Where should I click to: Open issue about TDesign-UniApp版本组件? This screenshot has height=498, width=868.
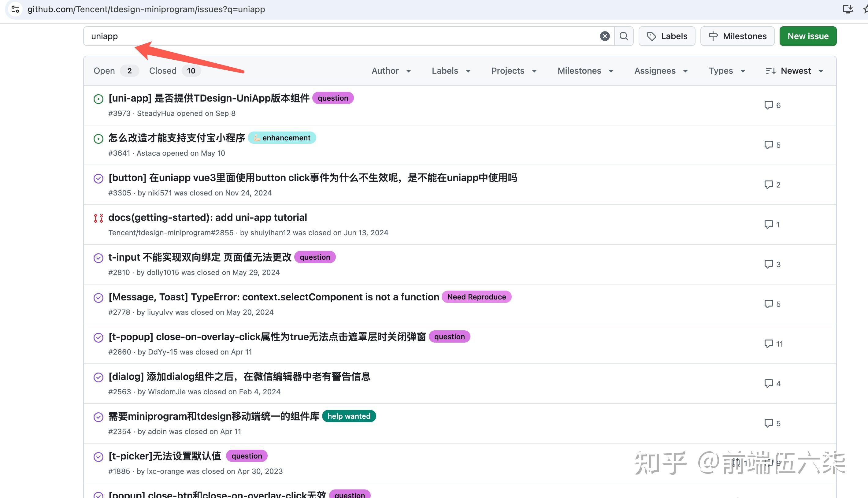(209, 98)
